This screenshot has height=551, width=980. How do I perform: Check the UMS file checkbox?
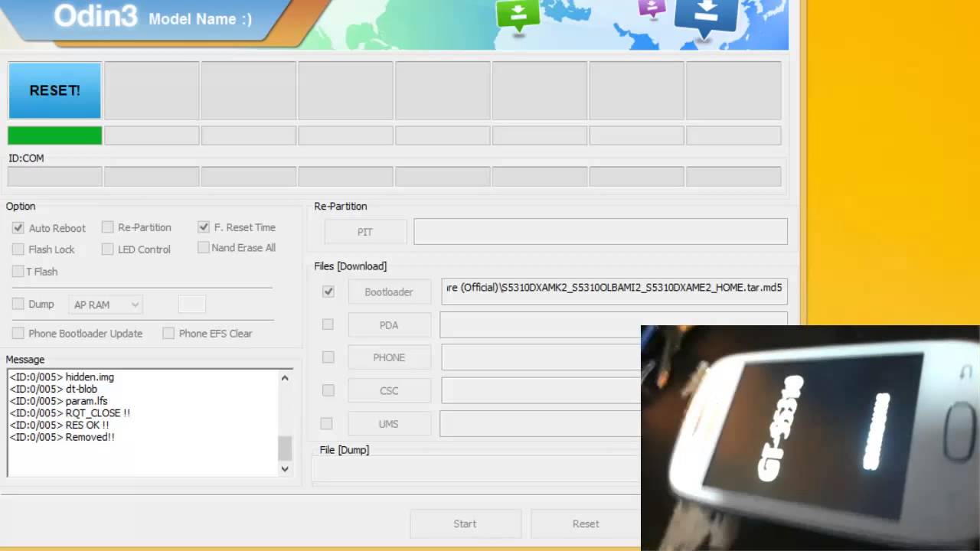click(x=327, y=423)
